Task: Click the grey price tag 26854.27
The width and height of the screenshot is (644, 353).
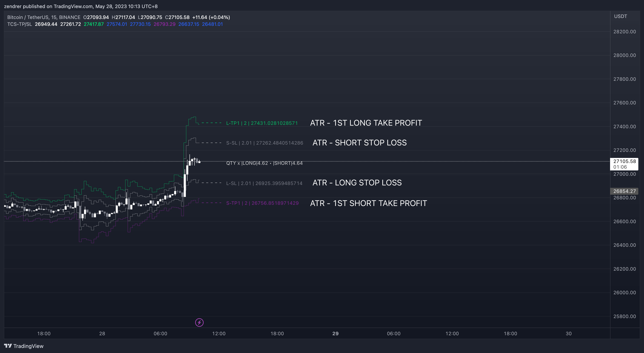Action: (624, 191)
